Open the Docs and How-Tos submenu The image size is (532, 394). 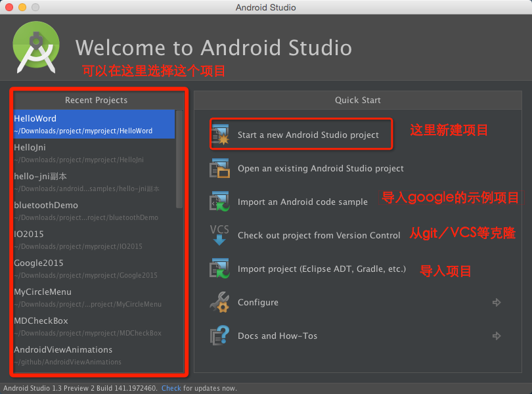pos(278,336)
